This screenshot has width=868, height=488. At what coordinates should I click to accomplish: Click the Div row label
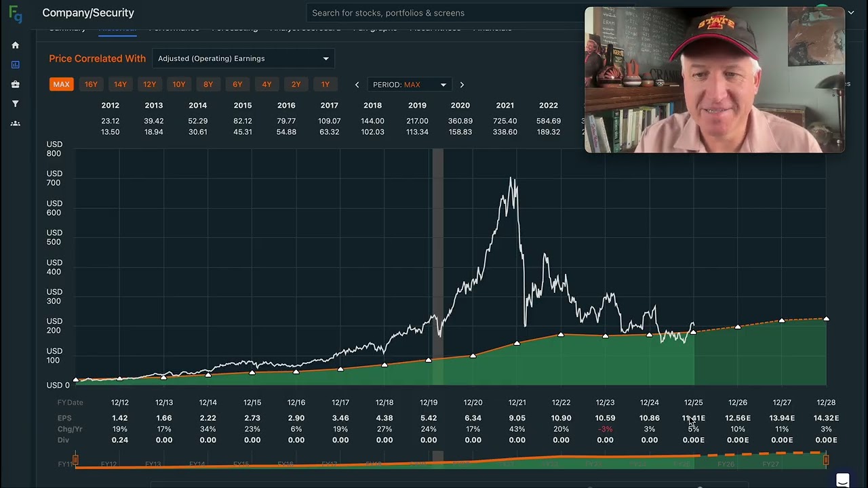[62, 440]
